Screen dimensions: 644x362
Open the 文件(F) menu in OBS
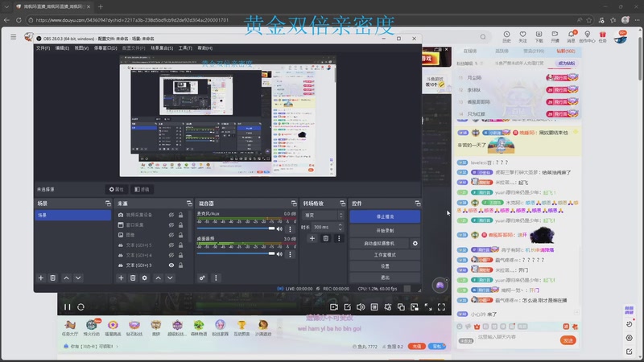coord(43,48)
